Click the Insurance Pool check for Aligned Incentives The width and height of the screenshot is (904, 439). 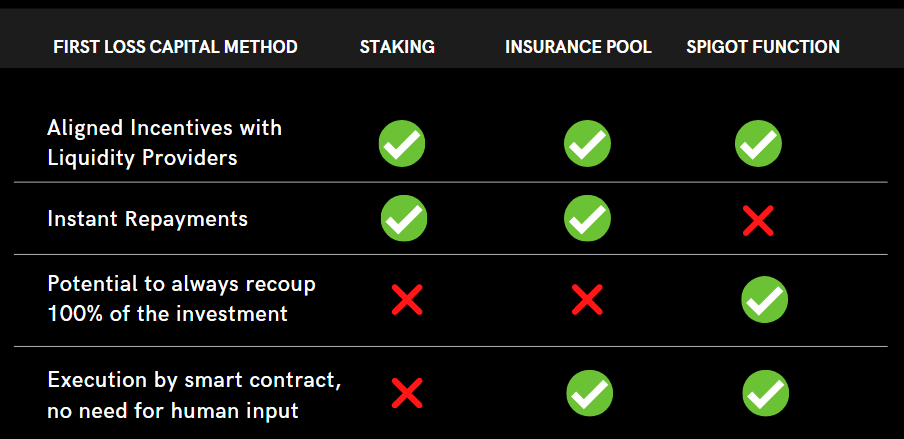click(x=587, y=144)
